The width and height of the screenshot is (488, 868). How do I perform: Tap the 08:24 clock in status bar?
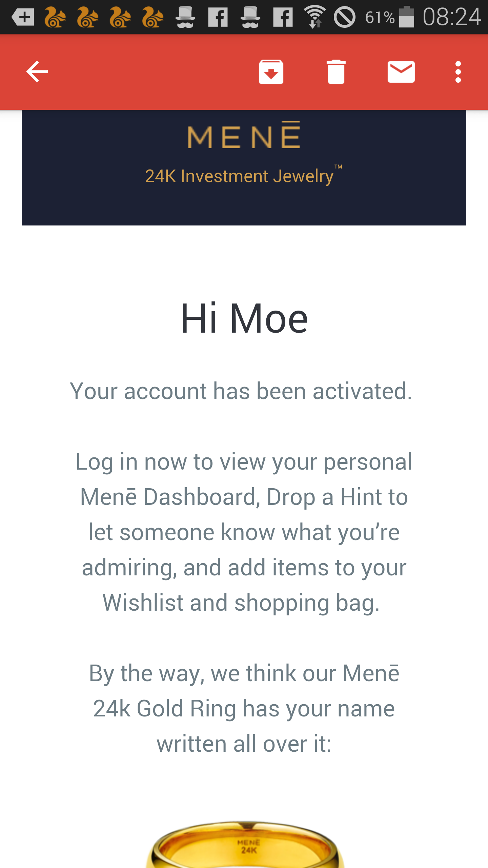click(452, 17)
